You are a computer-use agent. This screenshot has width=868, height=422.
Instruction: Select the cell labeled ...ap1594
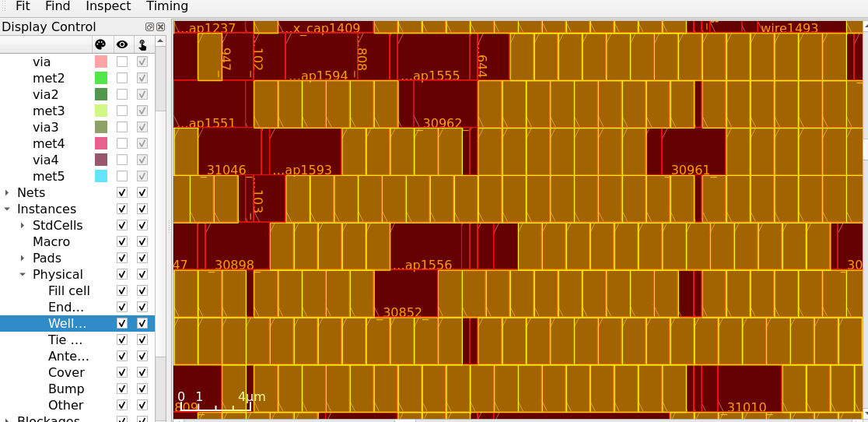point(321,57)
